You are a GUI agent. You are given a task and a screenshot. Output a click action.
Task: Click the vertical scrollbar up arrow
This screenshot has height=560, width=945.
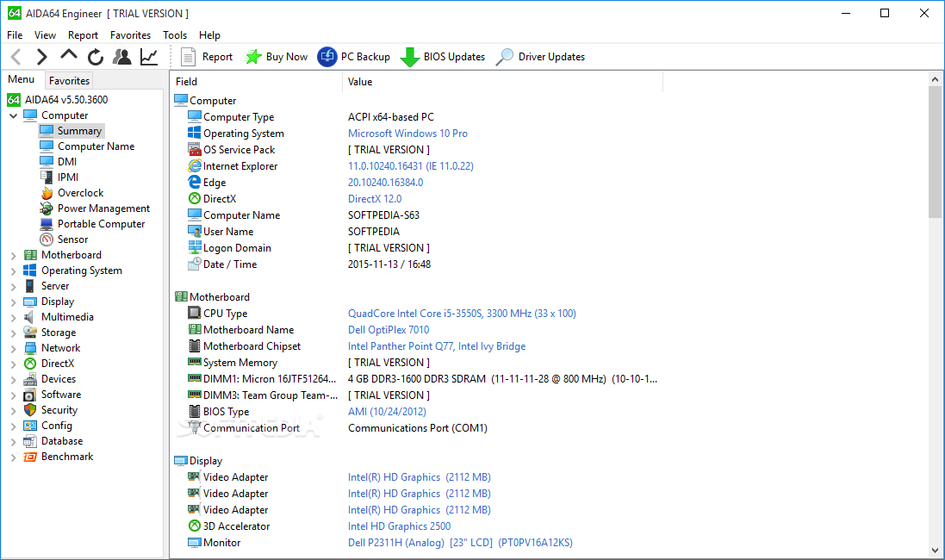(x=935, y=79)
